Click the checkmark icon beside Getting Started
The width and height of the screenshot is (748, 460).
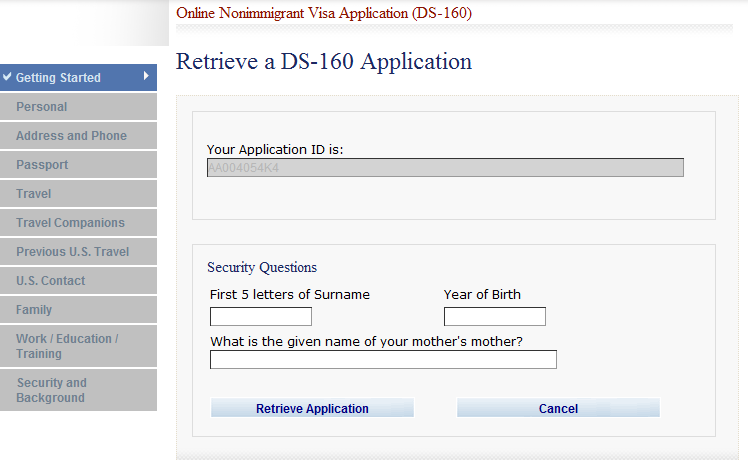[x=7, y=77]
